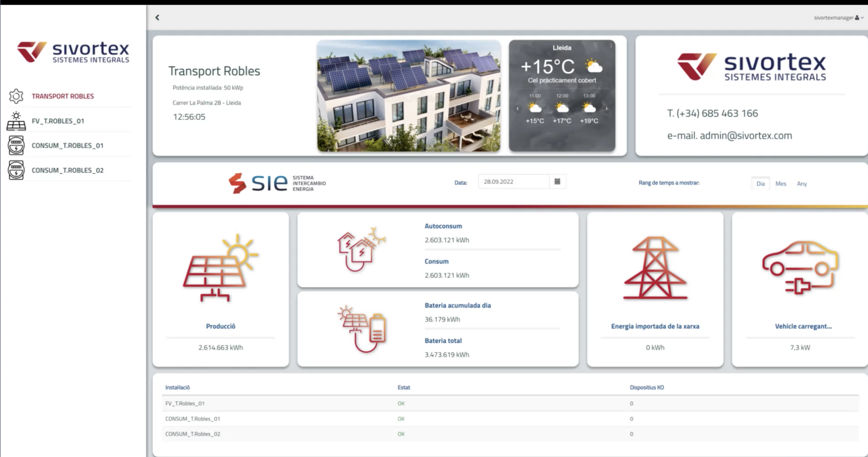Image resolution: width=868 pixels, height=457 pixels.
Task: Select the Dia time range
Action: 761,183
